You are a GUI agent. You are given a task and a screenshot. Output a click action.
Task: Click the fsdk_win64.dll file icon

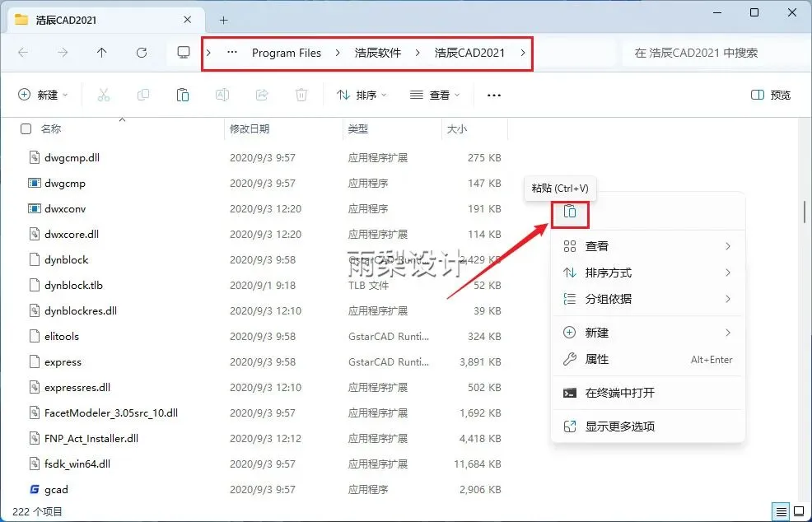click(x=35, y=464)
